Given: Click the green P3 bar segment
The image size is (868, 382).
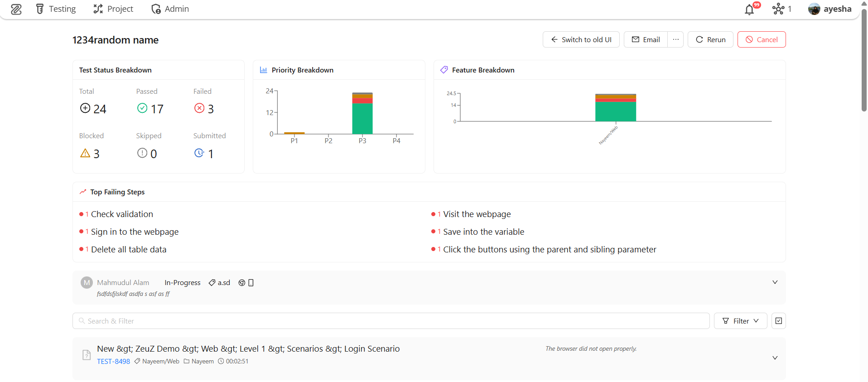Looking at the screenshot, I should 362,119.
